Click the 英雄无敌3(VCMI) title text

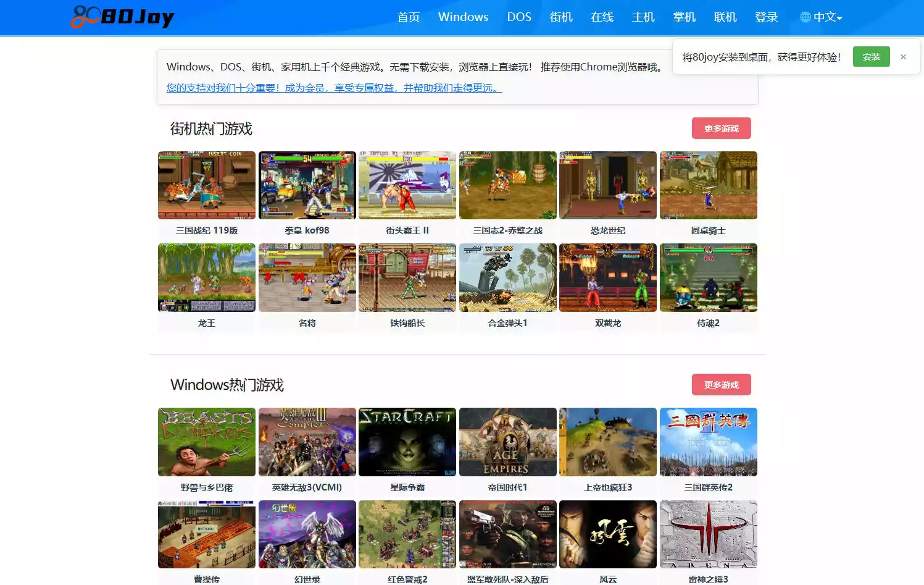[x=307, y=487]
